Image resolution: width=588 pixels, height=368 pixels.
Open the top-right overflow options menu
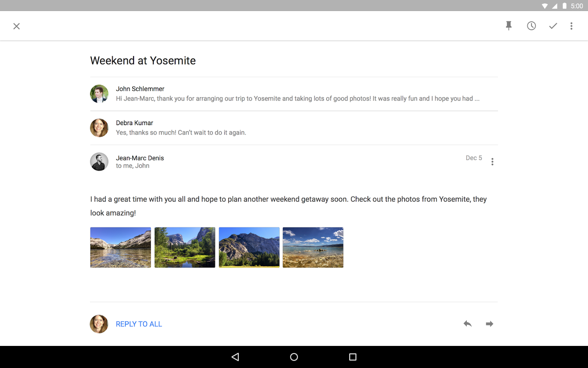click(x=571, y=26)
